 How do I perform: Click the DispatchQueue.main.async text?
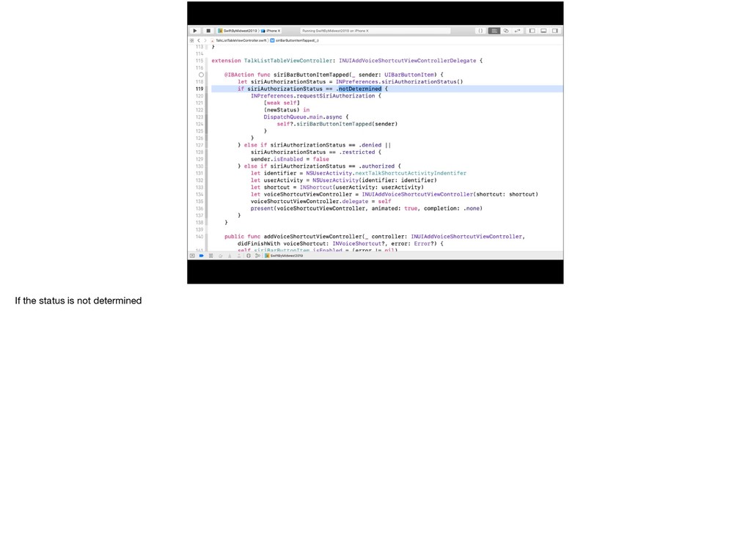click(x=303, y=117)
